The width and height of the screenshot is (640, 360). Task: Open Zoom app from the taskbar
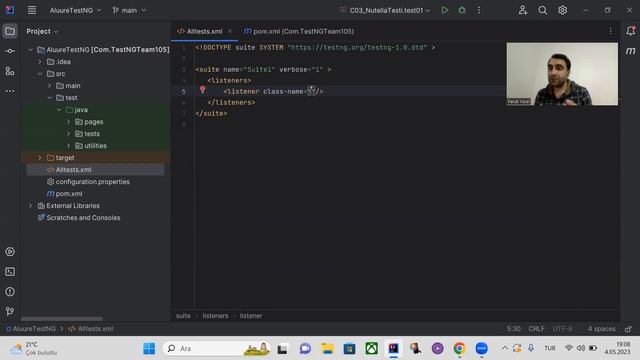tap(482, 348)
